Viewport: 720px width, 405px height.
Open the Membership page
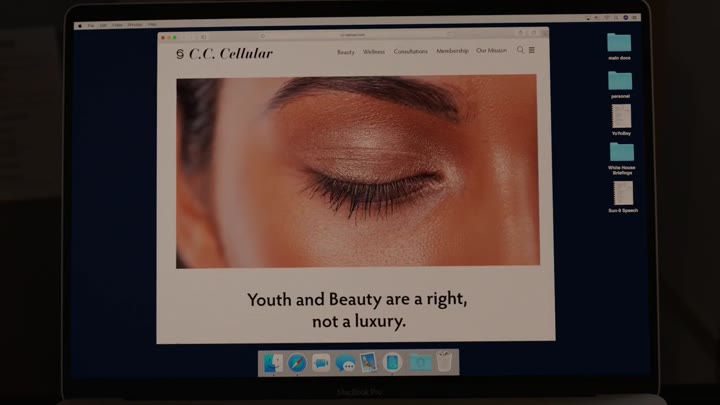tap(452, 51)
